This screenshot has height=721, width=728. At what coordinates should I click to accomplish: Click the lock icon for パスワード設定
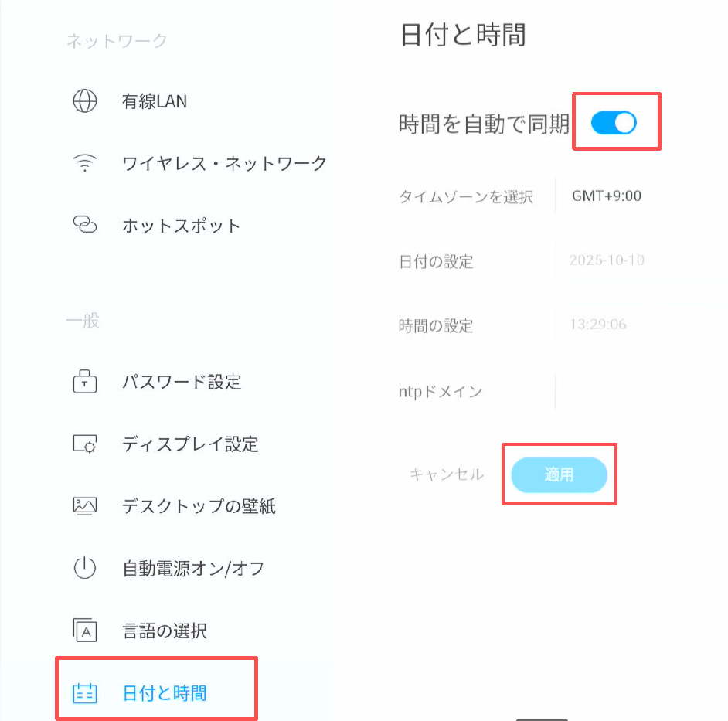85,382
